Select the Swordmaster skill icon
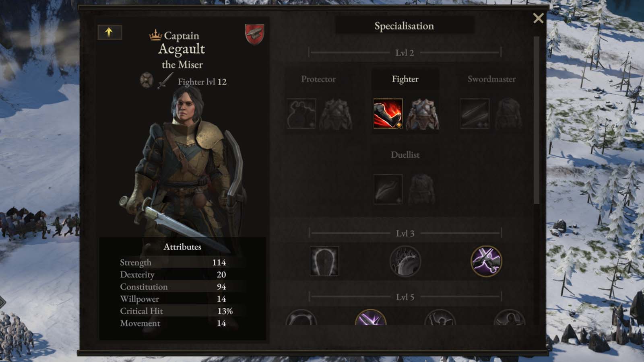This screenshot has height=362, width=644. [475, 113]
